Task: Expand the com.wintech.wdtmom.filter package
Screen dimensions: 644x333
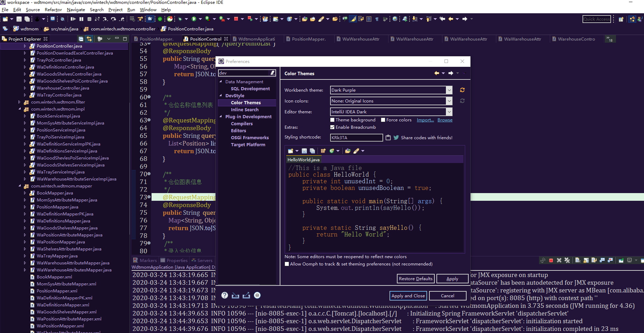Action: 20,102
